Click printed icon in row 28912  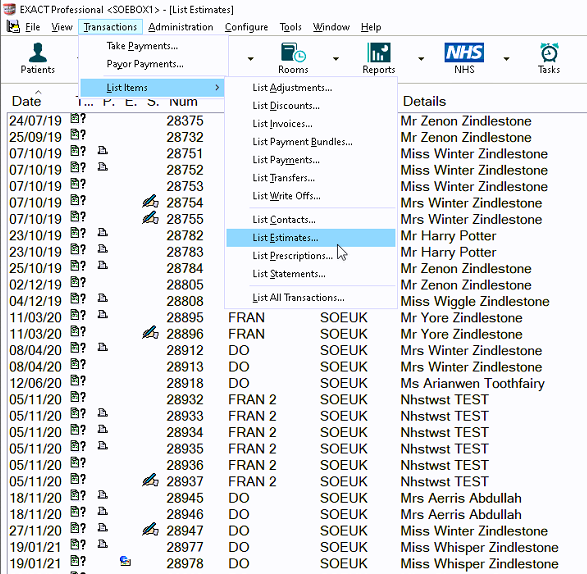point(103,347)
